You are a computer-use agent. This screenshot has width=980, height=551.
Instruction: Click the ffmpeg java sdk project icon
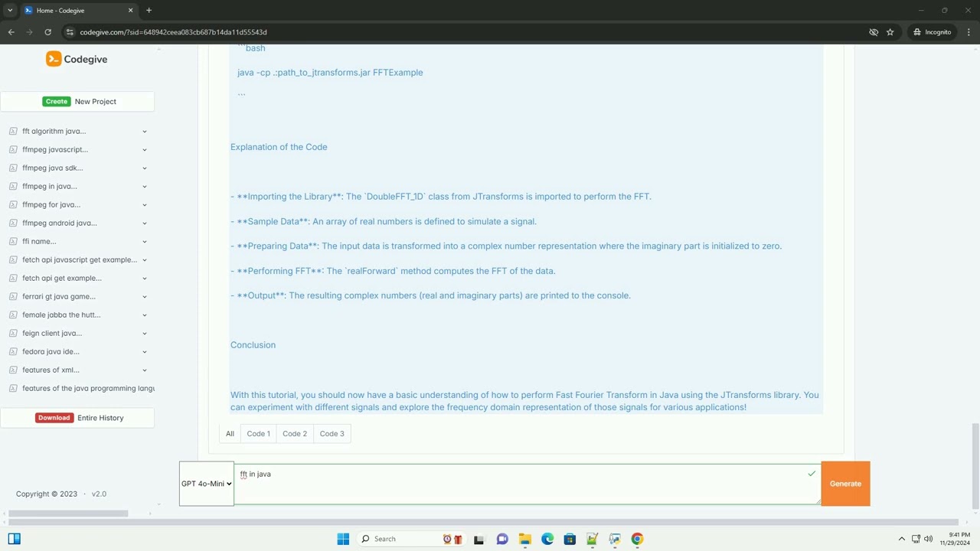(x=13, y=168)
